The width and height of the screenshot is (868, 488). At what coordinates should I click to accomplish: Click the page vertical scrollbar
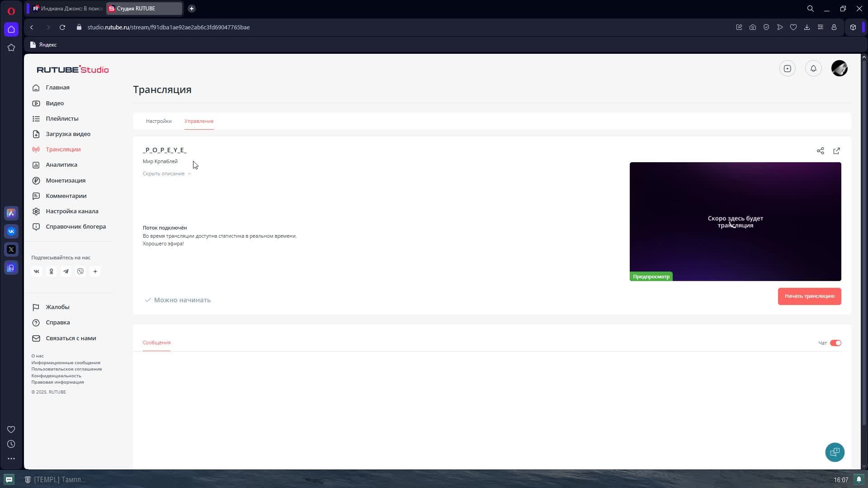tap(864, 242)
